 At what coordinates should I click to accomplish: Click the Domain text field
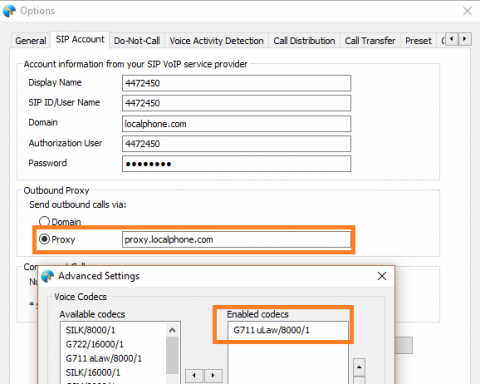pyautogui.click(x=236, y=124)
